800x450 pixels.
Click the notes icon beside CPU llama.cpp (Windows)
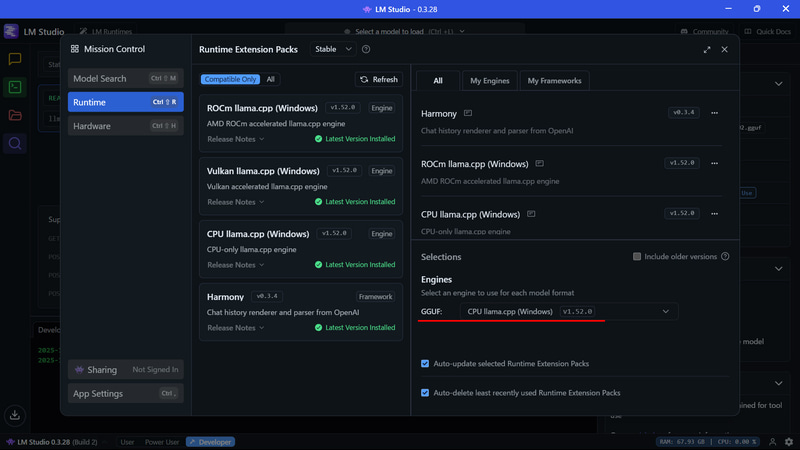pyautogui.click(x=531, y=214)
